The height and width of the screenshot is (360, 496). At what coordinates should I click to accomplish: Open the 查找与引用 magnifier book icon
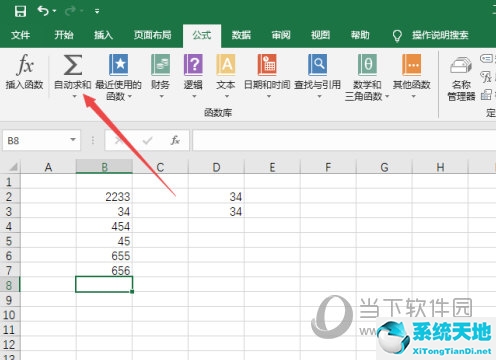pyautogui.click(x=317, y=64)
